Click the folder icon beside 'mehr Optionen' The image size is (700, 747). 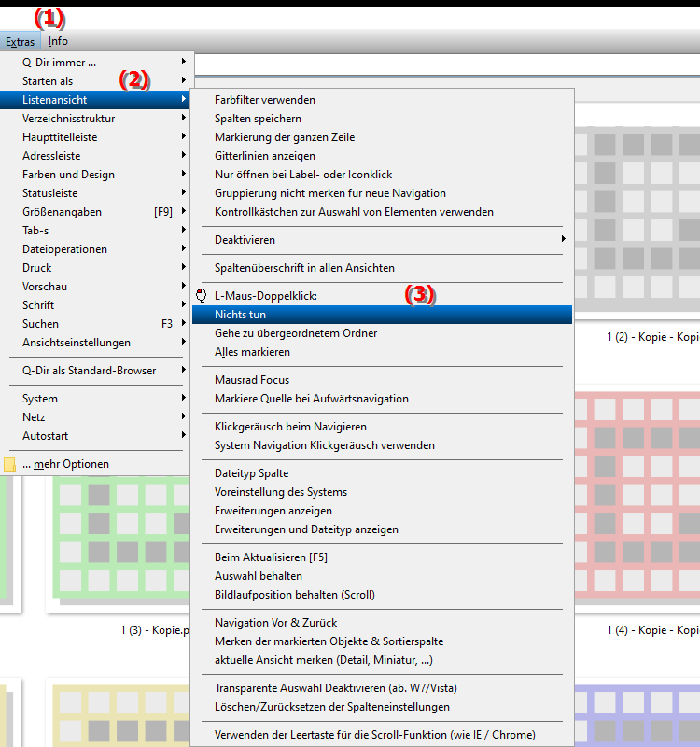pos(9,464)
